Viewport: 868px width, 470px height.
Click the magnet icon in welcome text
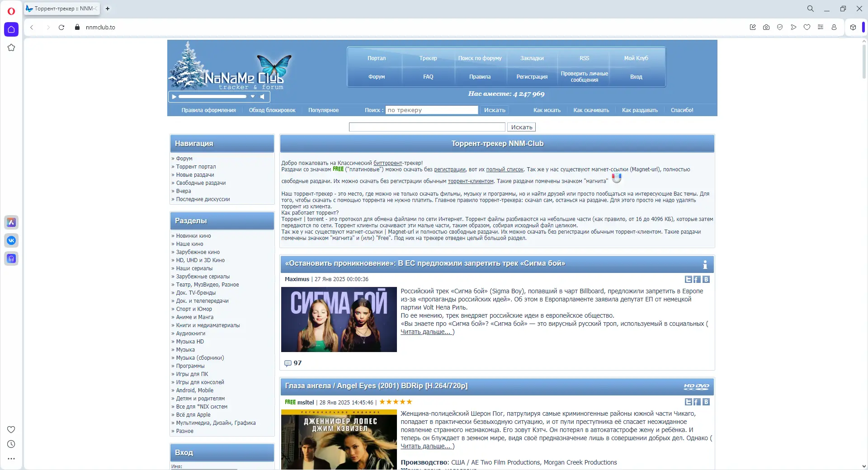point(617,178)
